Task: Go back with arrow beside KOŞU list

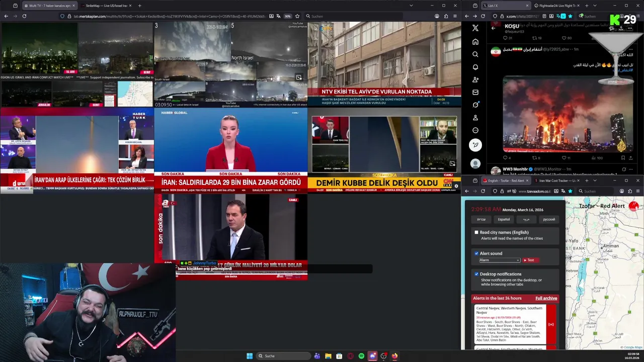Action: 493,28
